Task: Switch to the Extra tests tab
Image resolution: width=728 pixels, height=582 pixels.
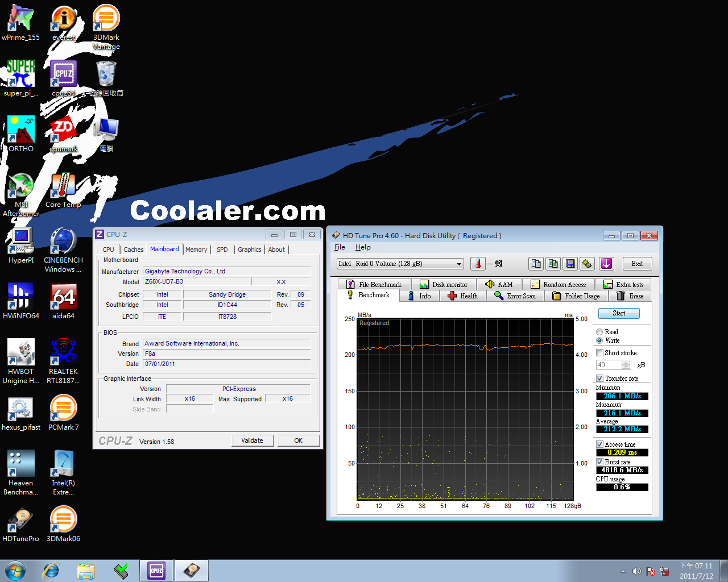Action: point(624,285)
